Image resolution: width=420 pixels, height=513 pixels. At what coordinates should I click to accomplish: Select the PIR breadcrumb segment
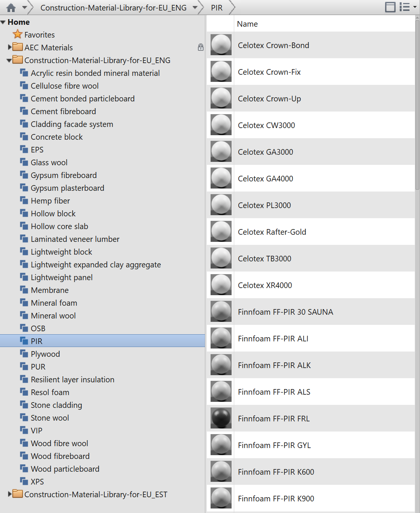tap(217, 8)
